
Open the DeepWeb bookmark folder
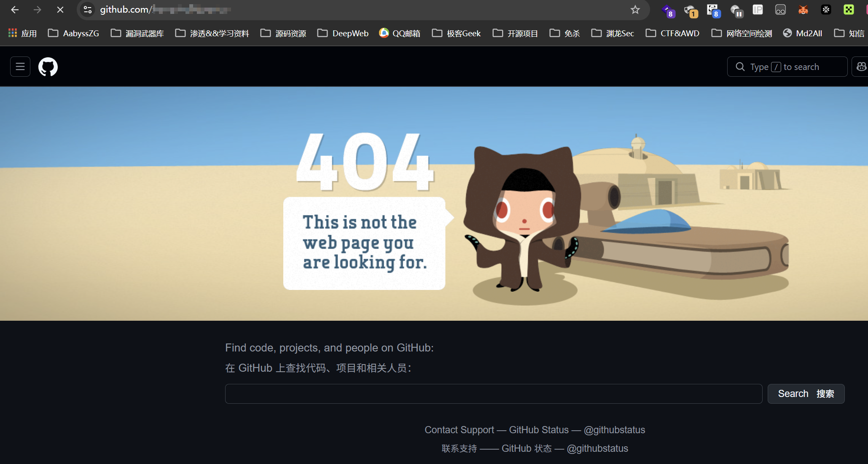click(343, 33)
